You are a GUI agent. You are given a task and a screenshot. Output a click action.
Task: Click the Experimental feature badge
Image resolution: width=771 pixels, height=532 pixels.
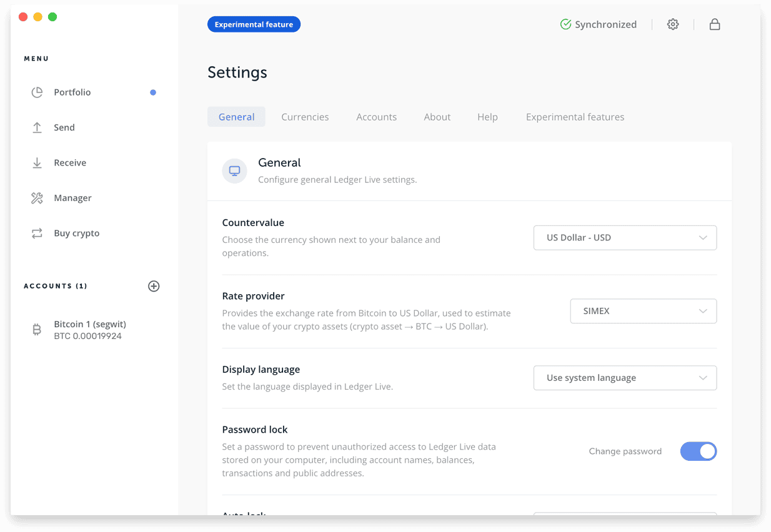(254, 24)
